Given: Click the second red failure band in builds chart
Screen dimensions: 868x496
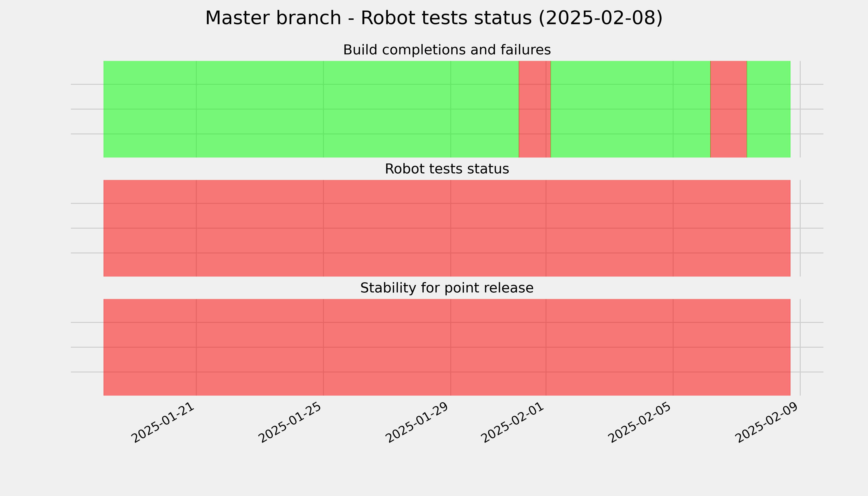Looking at the screenshot, I should (729, 109).
